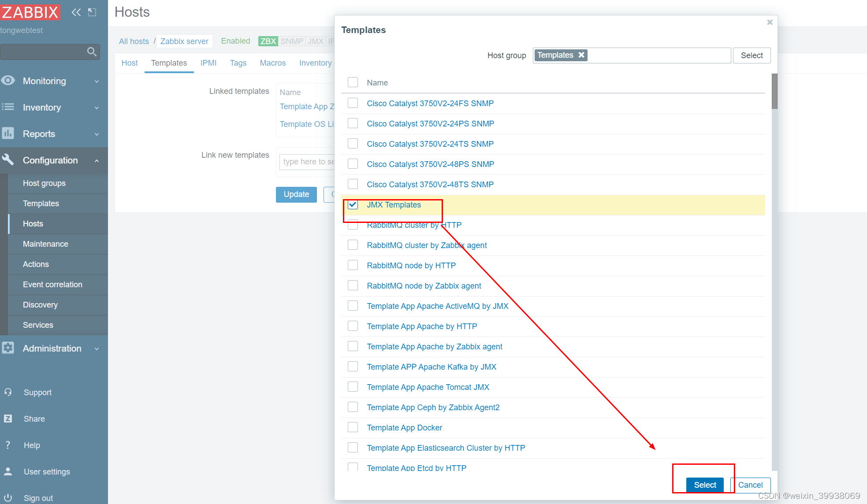The width and height of the screenshot is (867, 504).
Task: Open the RabbitMQ node by HTTP link
Action: (411, 266)
